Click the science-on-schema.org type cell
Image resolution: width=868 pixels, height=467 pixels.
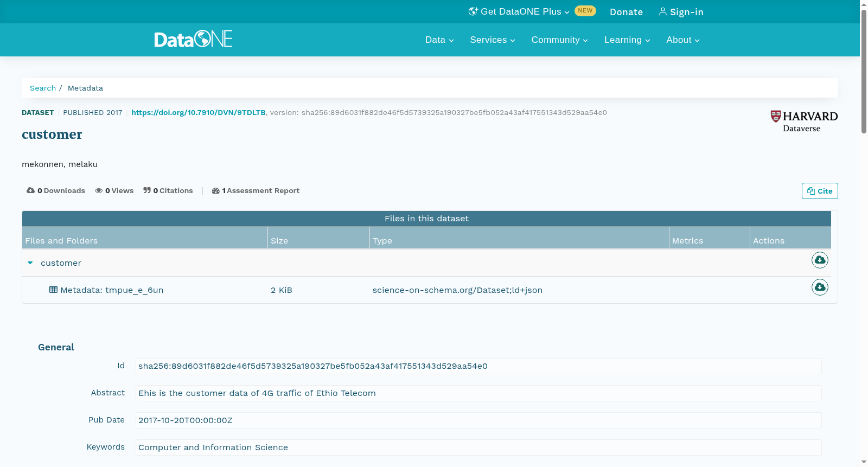(x=457, y=290)
